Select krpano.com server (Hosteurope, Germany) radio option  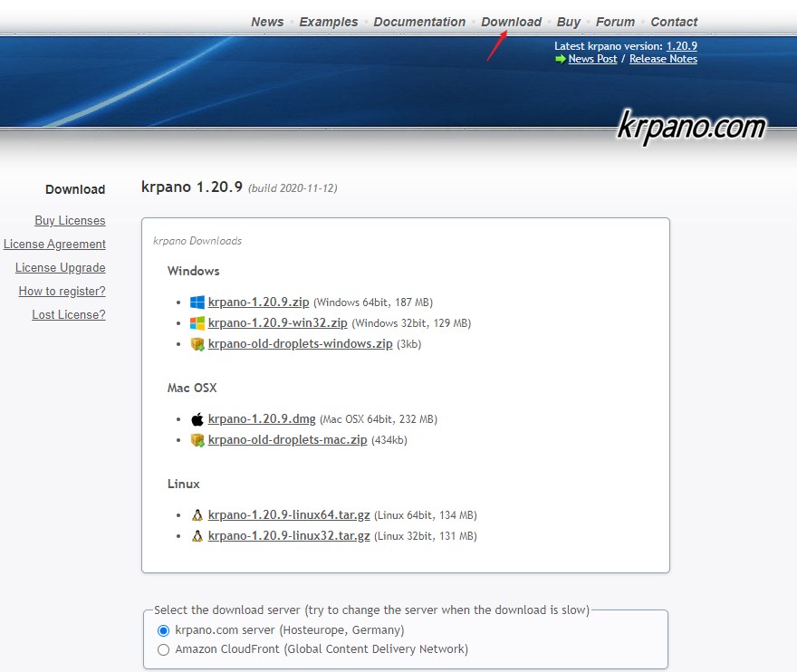click(164, 630)
